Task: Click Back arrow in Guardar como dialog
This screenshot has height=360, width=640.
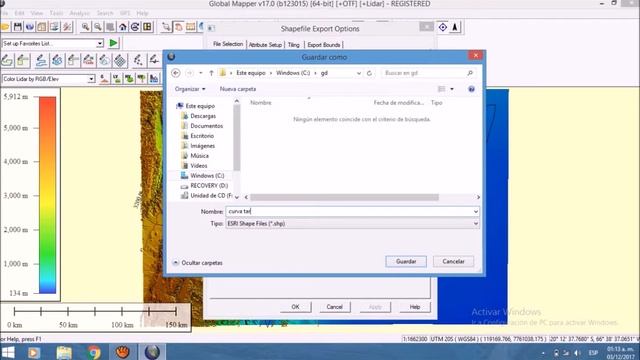Action: click(x=176, y=73)
